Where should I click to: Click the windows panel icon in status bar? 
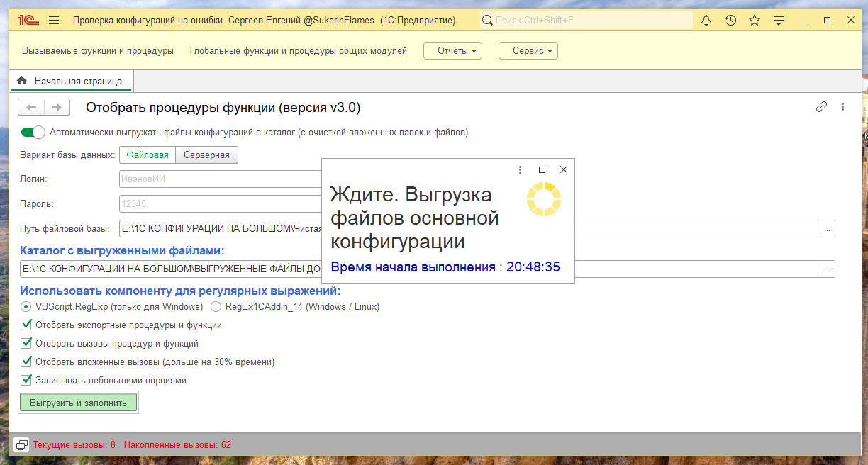22,444
